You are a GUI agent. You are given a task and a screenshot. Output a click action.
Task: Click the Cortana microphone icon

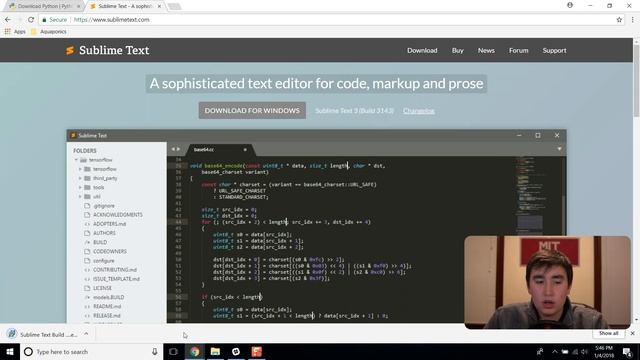154,351
